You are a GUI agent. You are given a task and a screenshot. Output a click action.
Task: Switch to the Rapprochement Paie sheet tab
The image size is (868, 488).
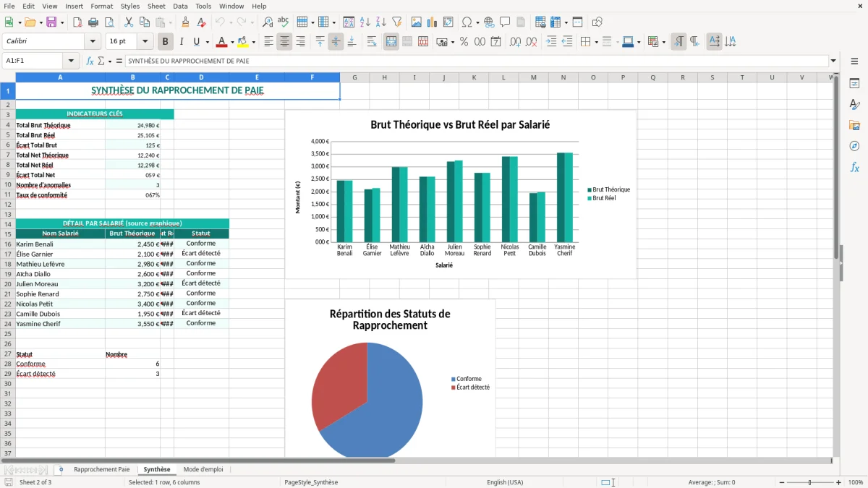point(102,469)
